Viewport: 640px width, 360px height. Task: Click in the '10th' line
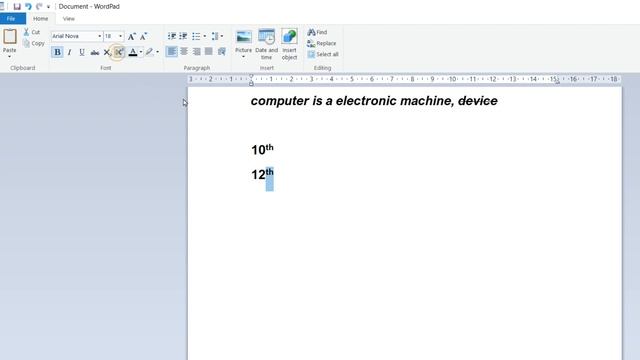(262, 149)
